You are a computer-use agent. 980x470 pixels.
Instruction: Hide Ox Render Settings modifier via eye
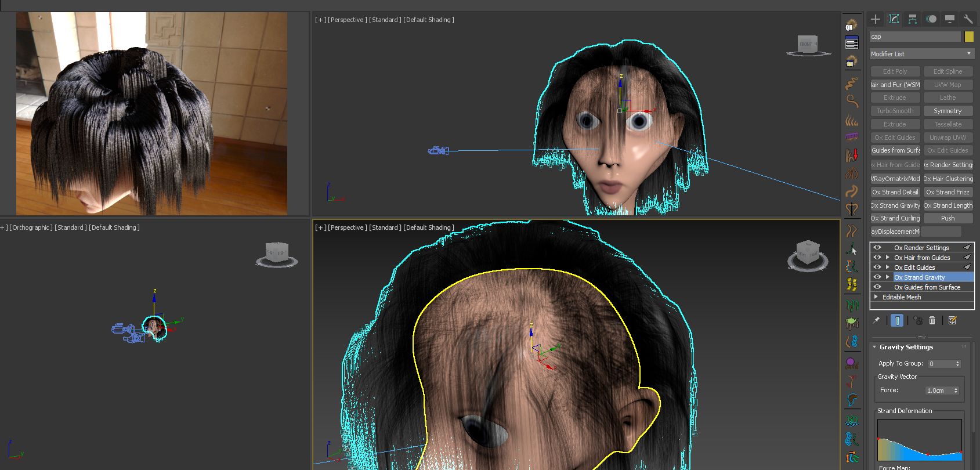pos(877,248)
